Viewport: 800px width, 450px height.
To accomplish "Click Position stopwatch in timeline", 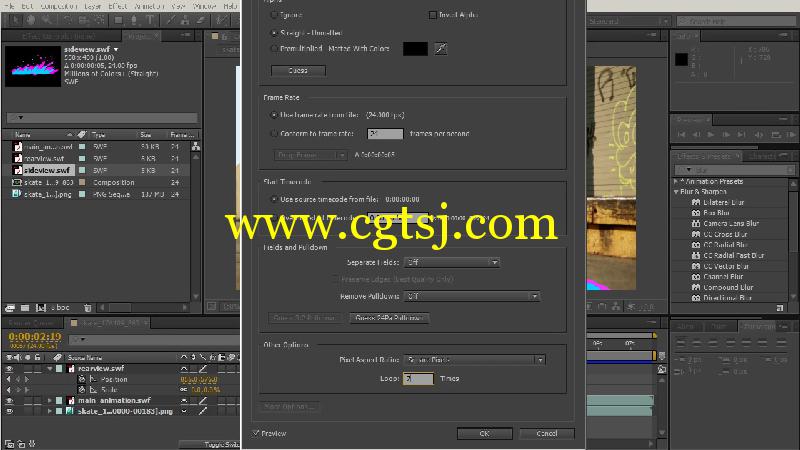I will pyautogui.click(x=81, y=379).
